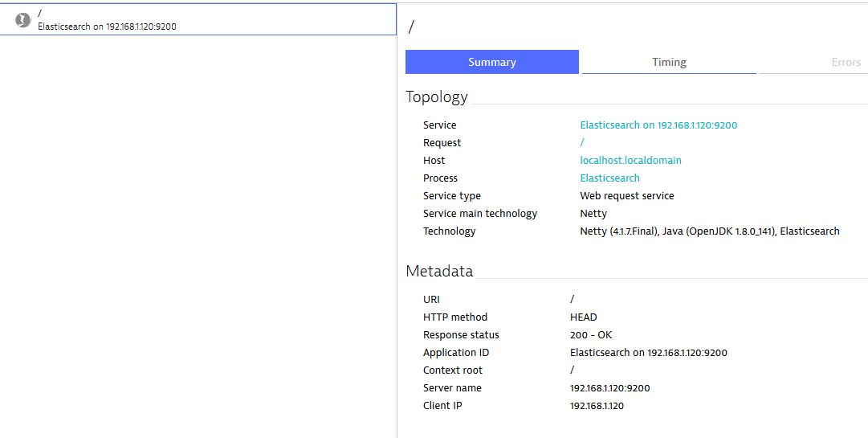868x438 pixels.
Task: Click the Metadata section heading
Action: [439, 272]
